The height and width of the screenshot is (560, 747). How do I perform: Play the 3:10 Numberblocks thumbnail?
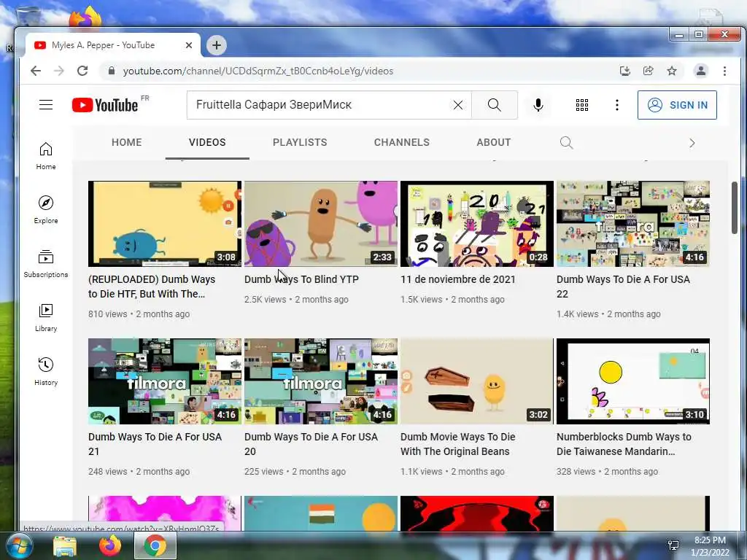(x=633, y=381)
